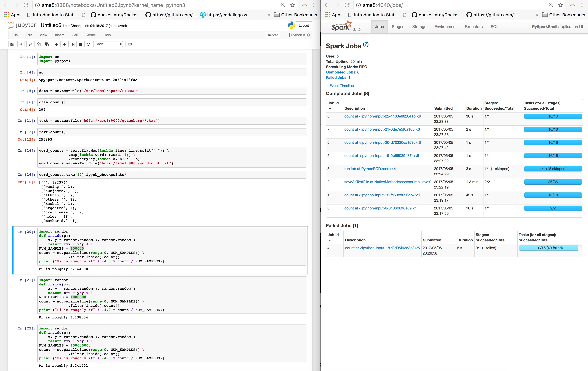Open the Kernel menu in Jupyter
Viewport: 588px width, 371px height.
coord(90,35)
